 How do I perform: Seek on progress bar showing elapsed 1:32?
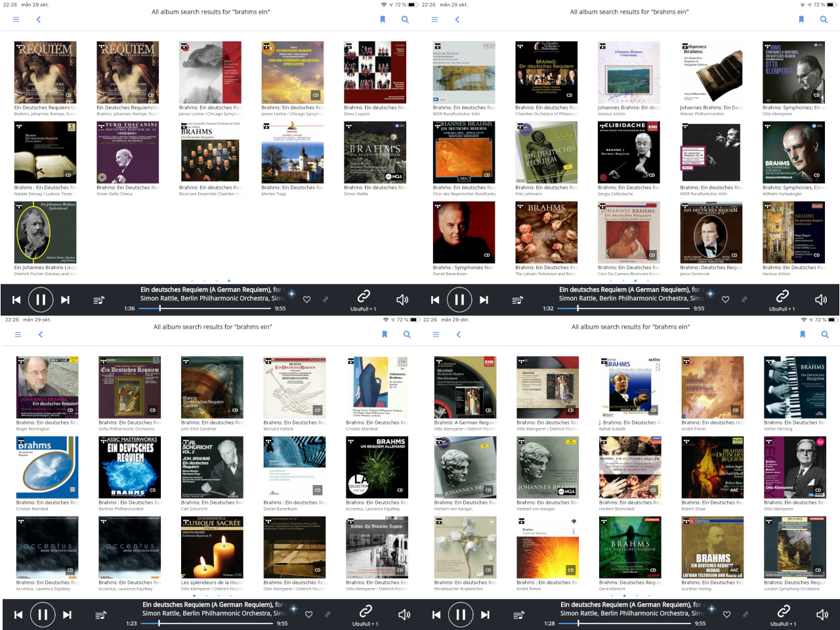[x=624, y=308]
